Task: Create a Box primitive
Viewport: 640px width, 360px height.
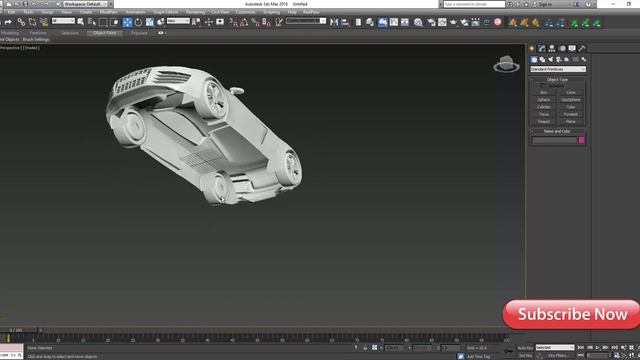Action: tap(544, 93)
